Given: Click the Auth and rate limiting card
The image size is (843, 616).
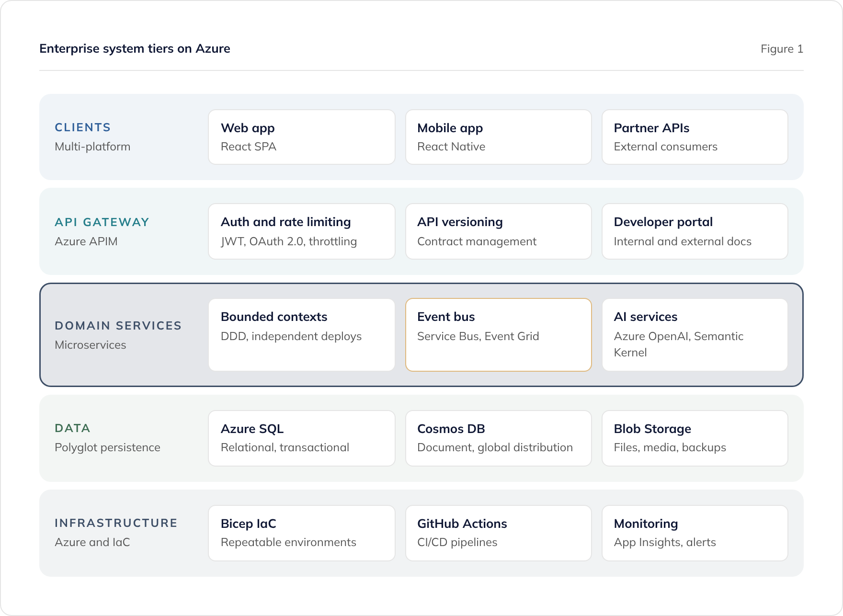Looking at the screenshot, I should 302,231.
